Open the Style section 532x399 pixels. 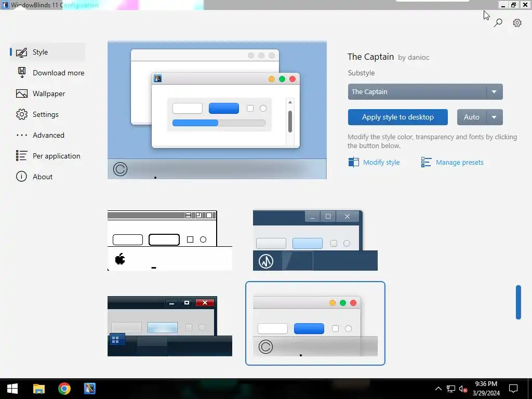(47, 52)
